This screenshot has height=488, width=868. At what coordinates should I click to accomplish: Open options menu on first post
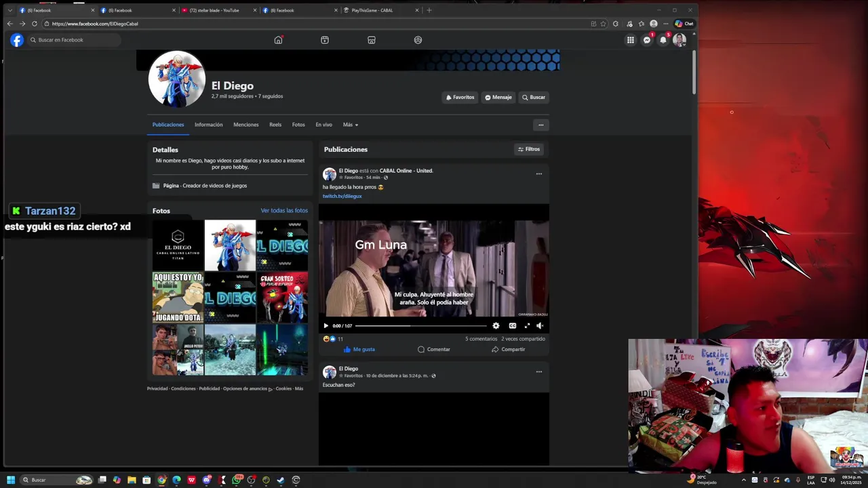point(539,174)
